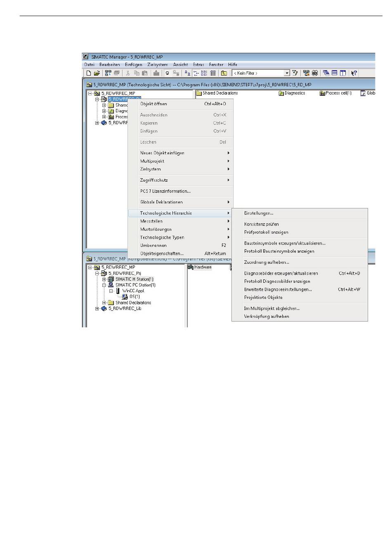
Task: Click the filter funnel icon beside Kein Filter
Action: coord(295,73)
